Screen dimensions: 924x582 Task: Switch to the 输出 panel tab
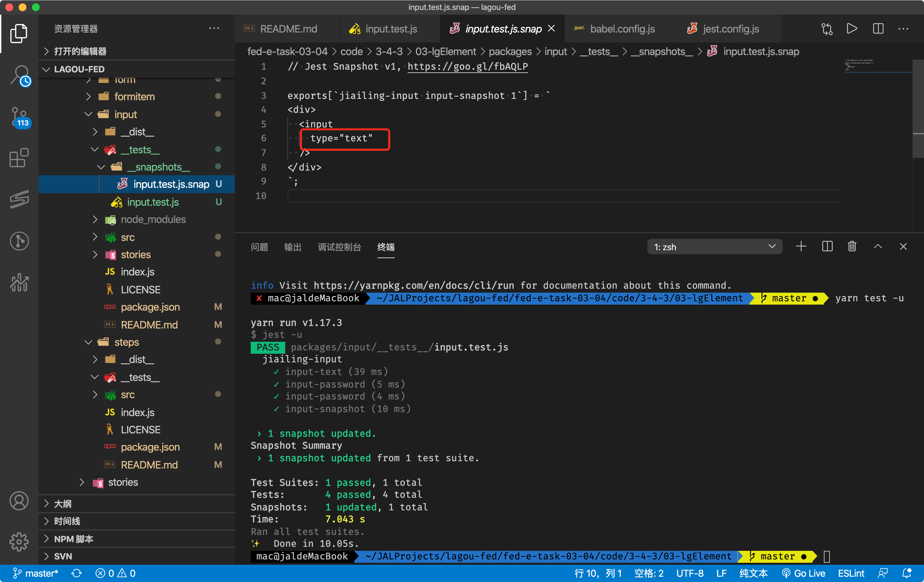293,247
